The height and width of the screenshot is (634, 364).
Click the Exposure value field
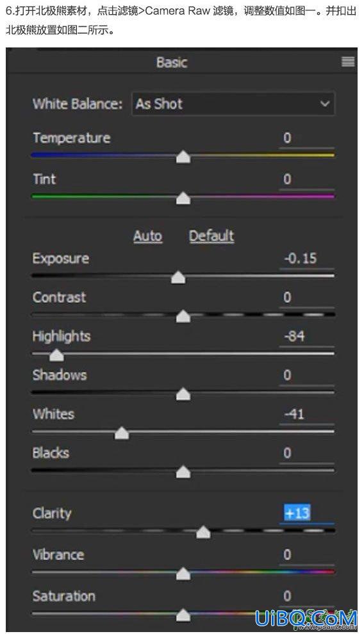[306, 259]
